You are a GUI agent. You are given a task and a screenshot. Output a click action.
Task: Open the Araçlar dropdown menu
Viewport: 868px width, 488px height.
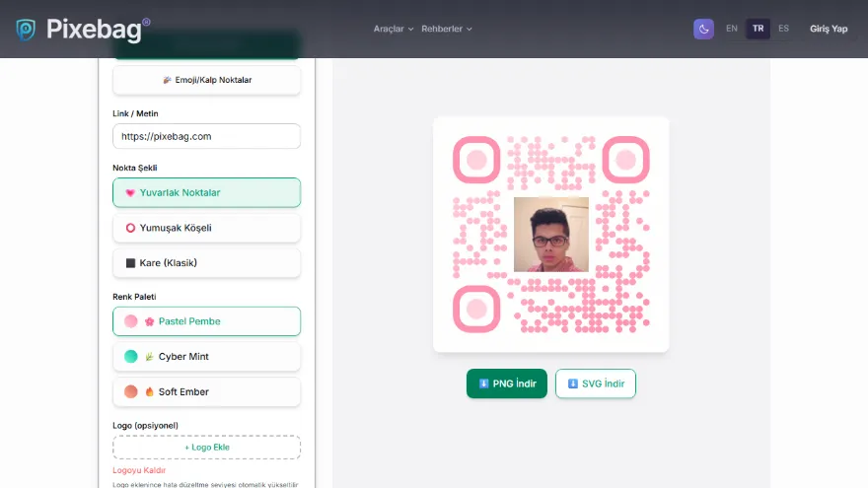(x=393, y=29)
